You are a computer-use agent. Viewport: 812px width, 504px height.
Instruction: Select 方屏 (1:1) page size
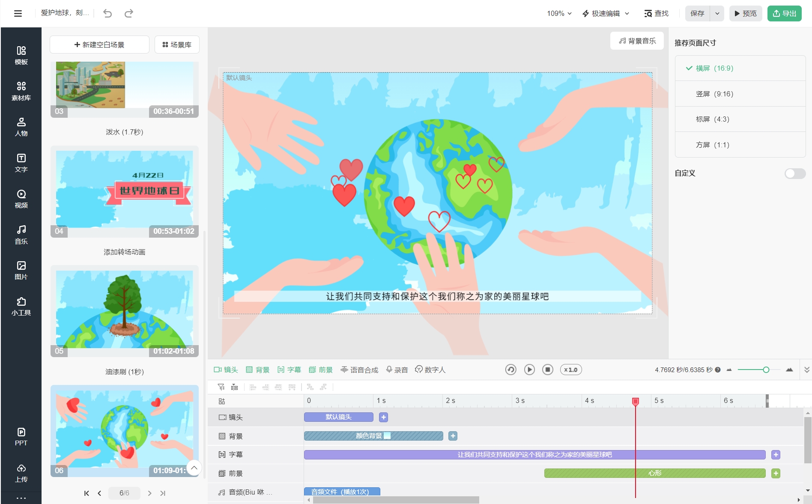point(740,145)
